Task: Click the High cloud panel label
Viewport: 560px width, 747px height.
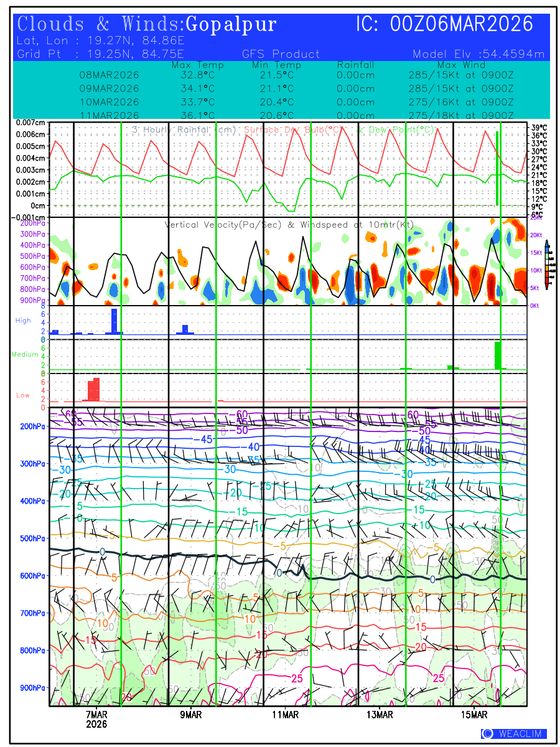Action: pyautogui.click(x=23, y=320)
